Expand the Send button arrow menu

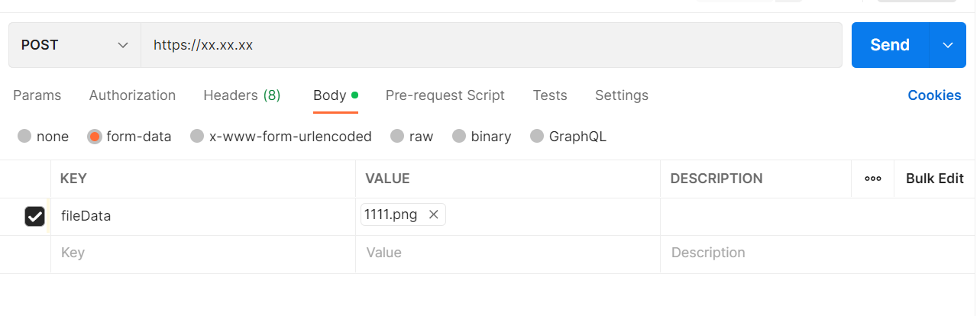948,45
